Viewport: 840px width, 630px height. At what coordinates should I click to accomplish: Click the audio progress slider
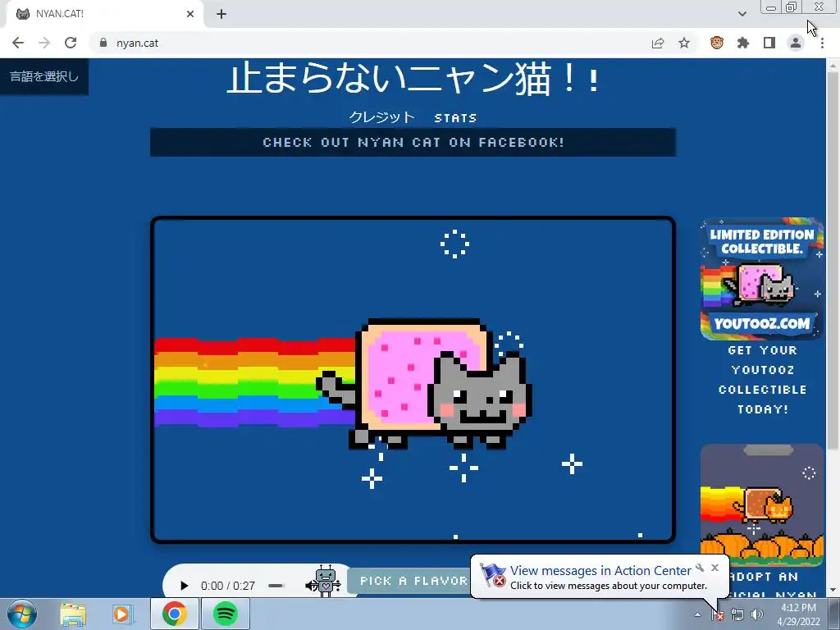coord(276,586)
